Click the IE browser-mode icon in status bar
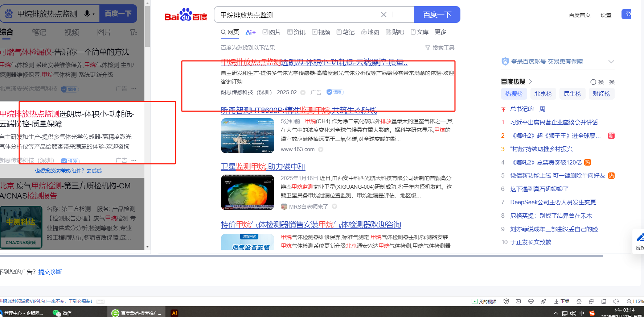644x317 pixels. pos(591,301)
